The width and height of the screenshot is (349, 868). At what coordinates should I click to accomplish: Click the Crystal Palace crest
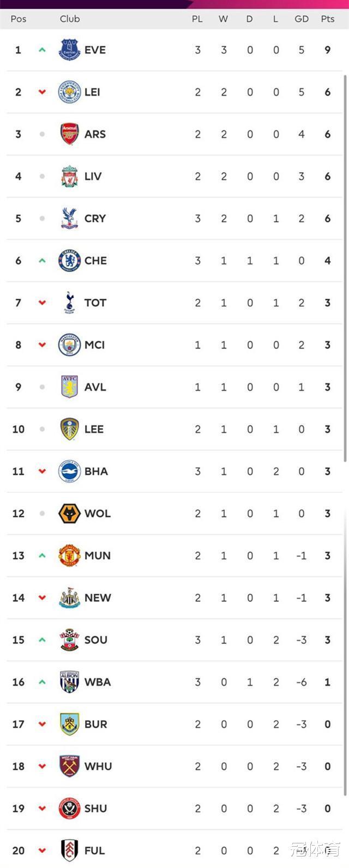69,218
